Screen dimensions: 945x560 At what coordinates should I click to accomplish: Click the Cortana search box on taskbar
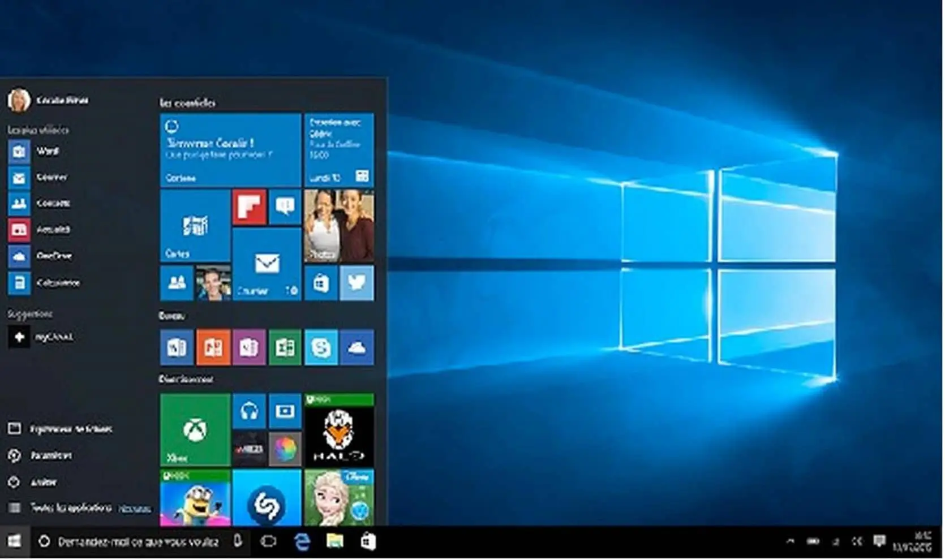click(140, 542)
